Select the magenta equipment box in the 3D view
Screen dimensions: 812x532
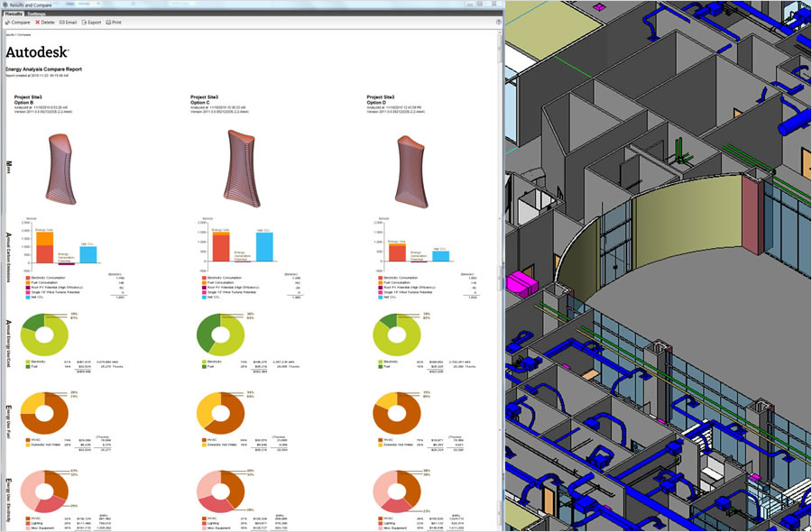(x=522, y=286)
